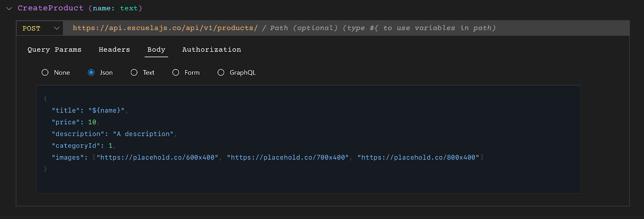The width and height of the screenshot is (644, 219).
Task: Choose the Text body option
Action: (134, 73)
